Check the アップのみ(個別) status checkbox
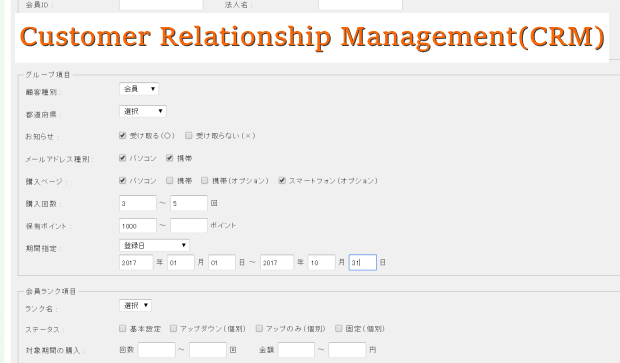This screenshot has width=620, height=363. [259, 329]
